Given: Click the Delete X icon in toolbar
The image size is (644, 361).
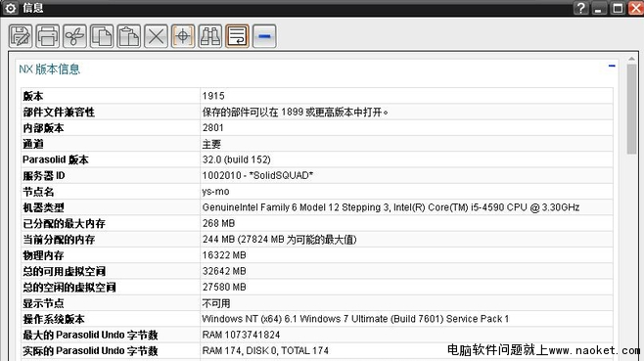Looking at the screenshot, I should tap(156, 36).
